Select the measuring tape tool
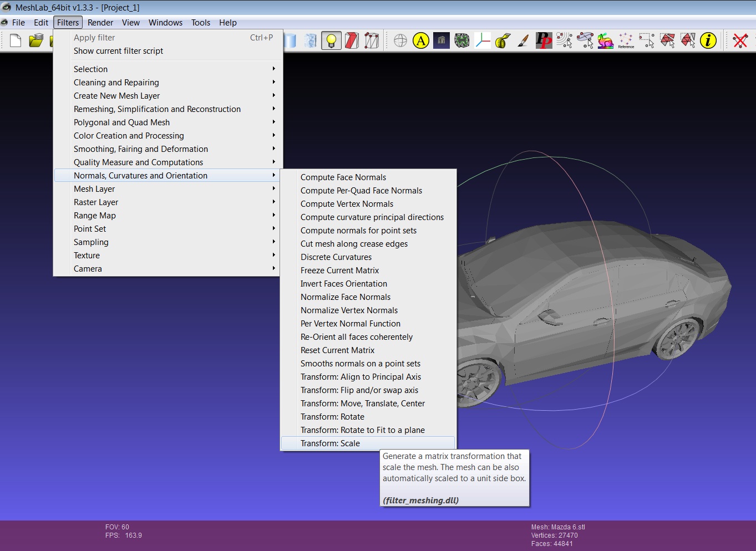Viewport: 756px width, 551px height. tap(502, 40)
